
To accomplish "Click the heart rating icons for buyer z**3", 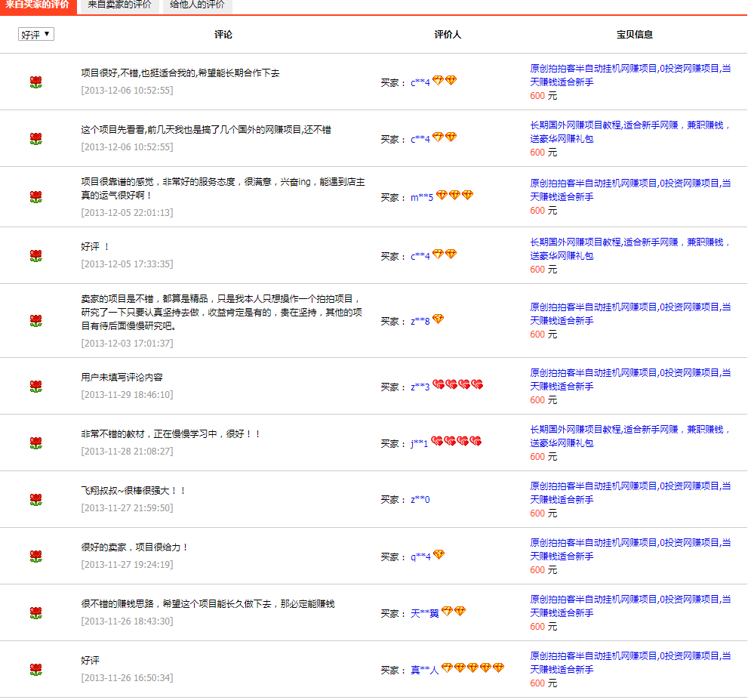I will (457, 385).
